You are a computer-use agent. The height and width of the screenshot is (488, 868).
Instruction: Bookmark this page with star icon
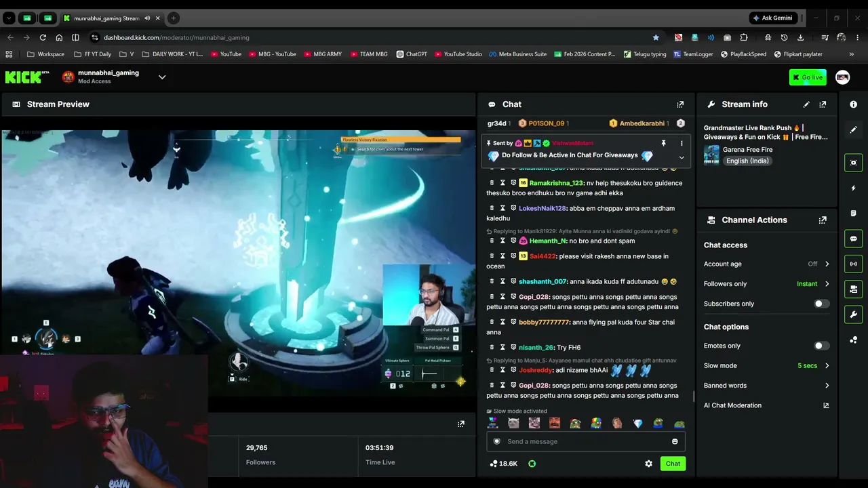click(656, 37)
